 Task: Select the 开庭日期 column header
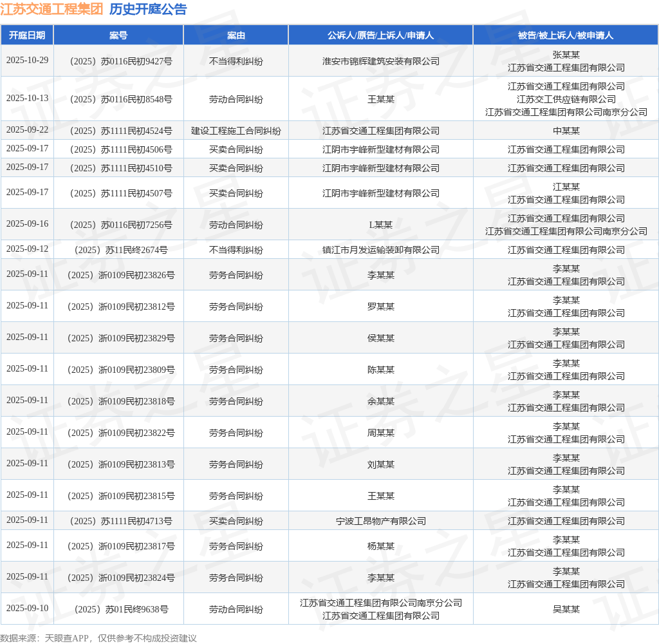click(27, 35)
